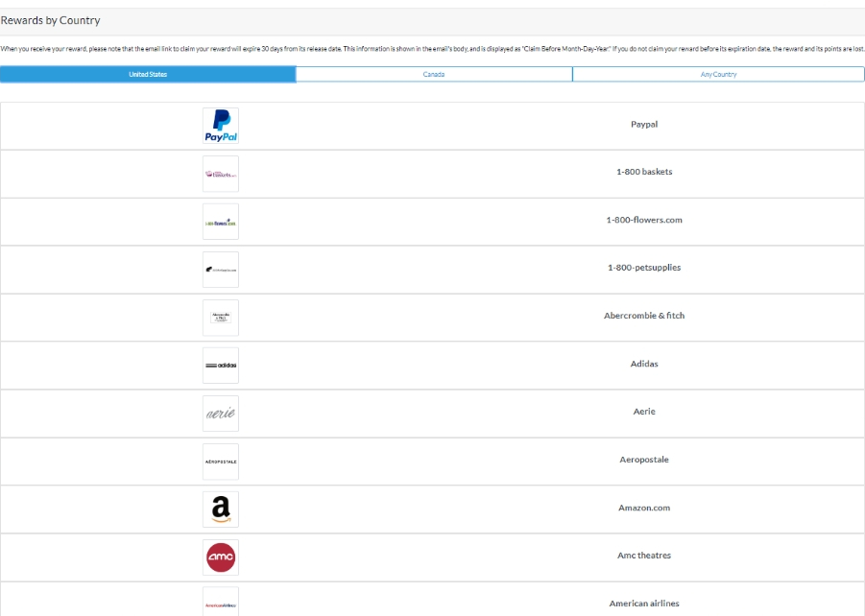Click the Abercrombie & fitch reward name
The image size is (865, 616).
pos(644,316)
